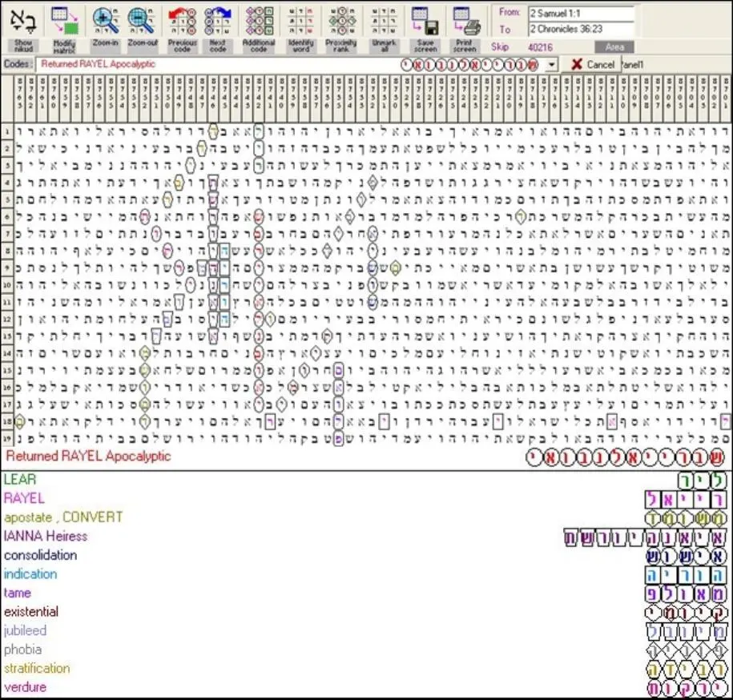Image resolution: width=733 pixels, height=700 pixels.
Task: Click the Cancel button
Action: pos(591,65)
